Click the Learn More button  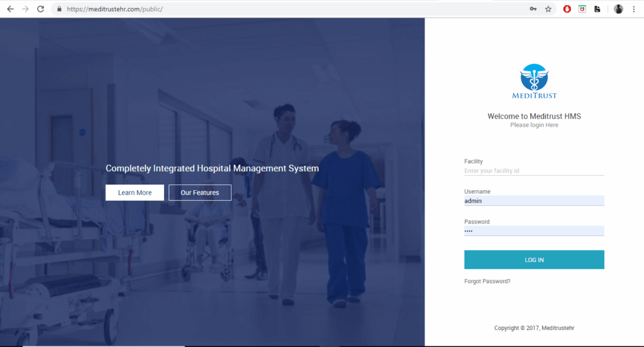pyautogui.click(x=135, y=193)
